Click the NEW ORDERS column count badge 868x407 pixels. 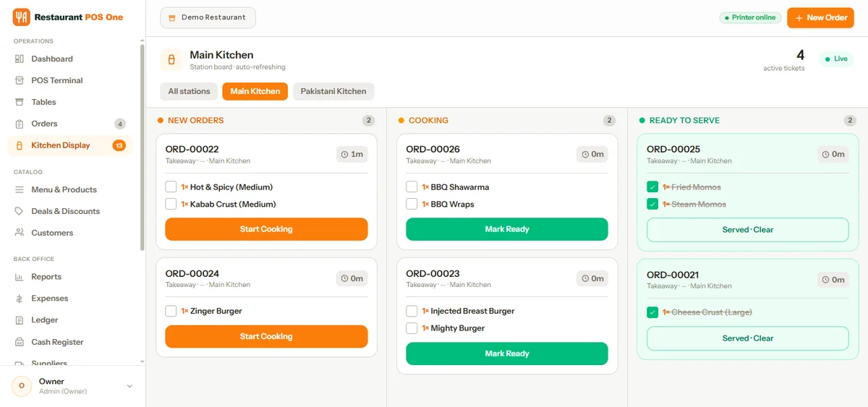(368, 121)
